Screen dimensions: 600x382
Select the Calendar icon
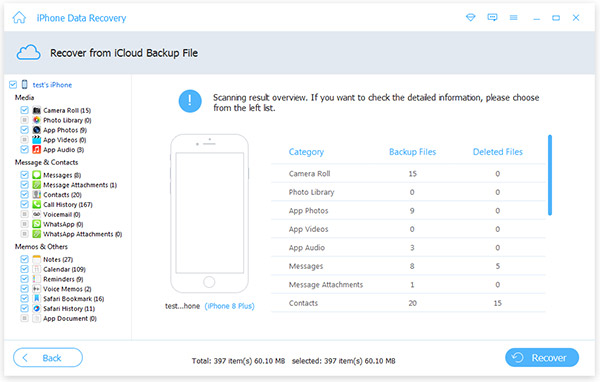(36, 269)
